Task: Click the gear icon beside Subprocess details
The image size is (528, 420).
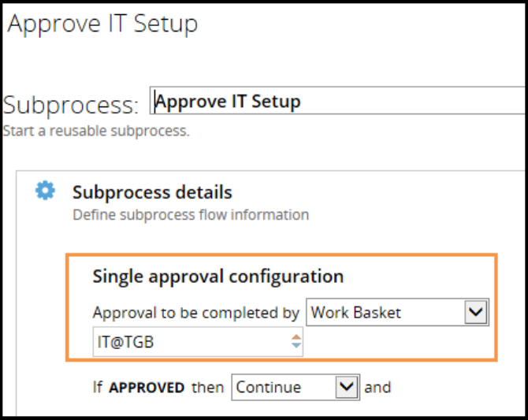Action: tap(46, 191)
